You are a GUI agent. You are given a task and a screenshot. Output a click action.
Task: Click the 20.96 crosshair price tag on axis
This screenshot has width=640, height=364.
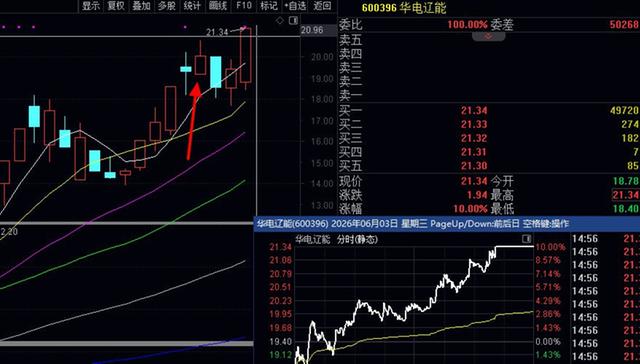[312, 30]
